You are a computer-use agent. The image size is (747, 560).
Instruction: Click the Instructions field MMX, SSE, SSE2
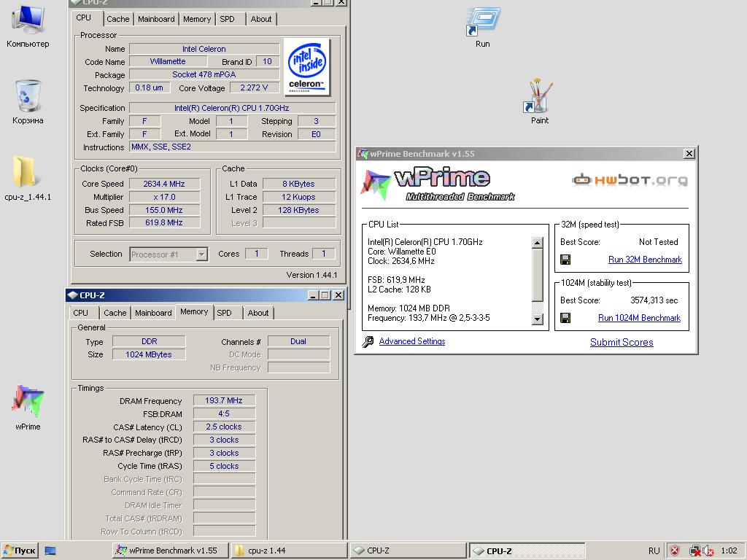click(232, 147)
